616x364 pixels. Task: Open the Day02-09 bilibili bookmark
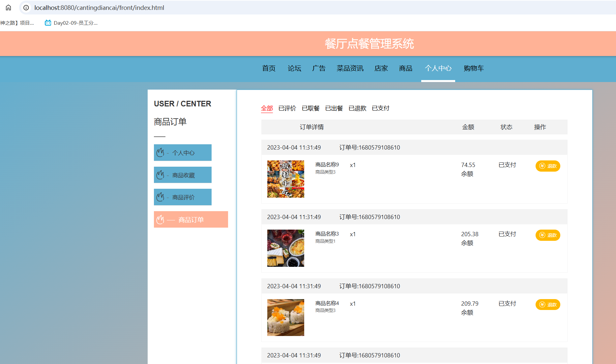71,23
